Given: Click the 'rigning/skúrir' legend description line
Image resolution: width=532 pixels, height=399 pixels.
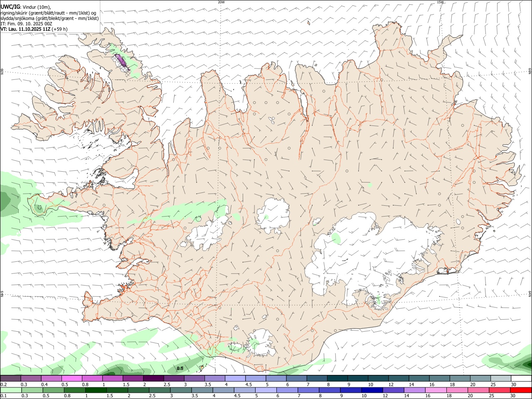Looking at the screenshot, I should pos(48,12).
